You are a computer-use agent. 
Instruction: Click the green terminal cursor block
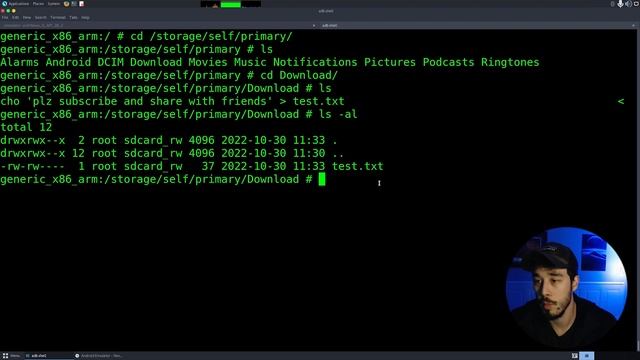[322, 179]
